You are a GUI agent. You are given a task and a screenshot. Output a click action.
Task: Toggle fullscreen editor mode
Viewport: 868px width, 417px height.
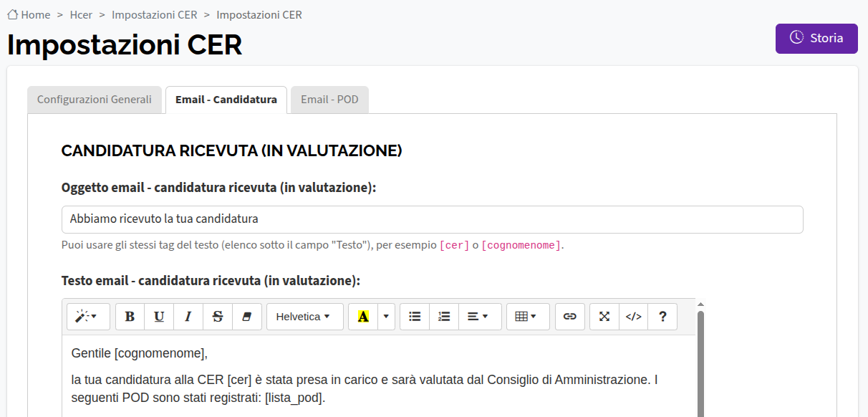click(x=604, y=317)
